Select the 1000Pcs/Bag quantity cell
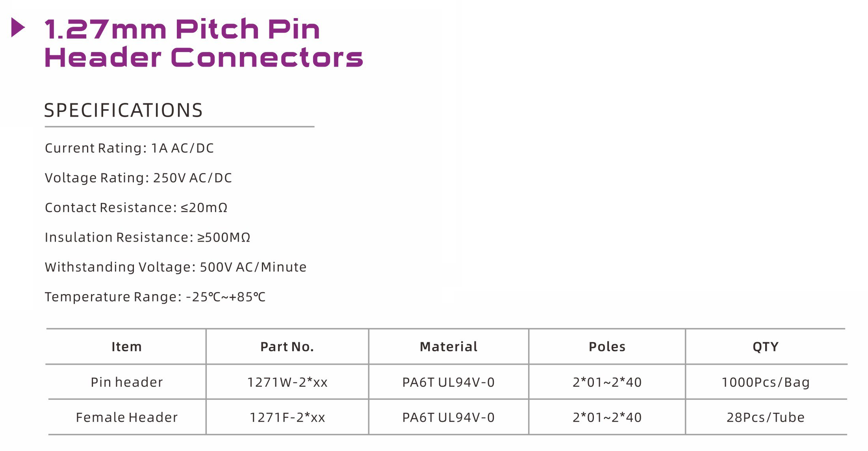Viewport: 868px width, 451px height. click(x=766, y=382)
